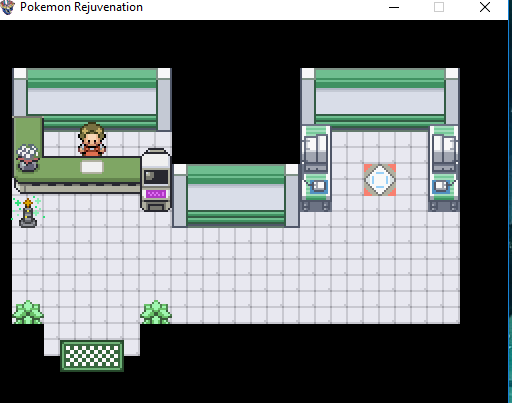Click the purple-screen PC terminal
The height and width of the screenshot is (403, 512).
coord(156,180)
